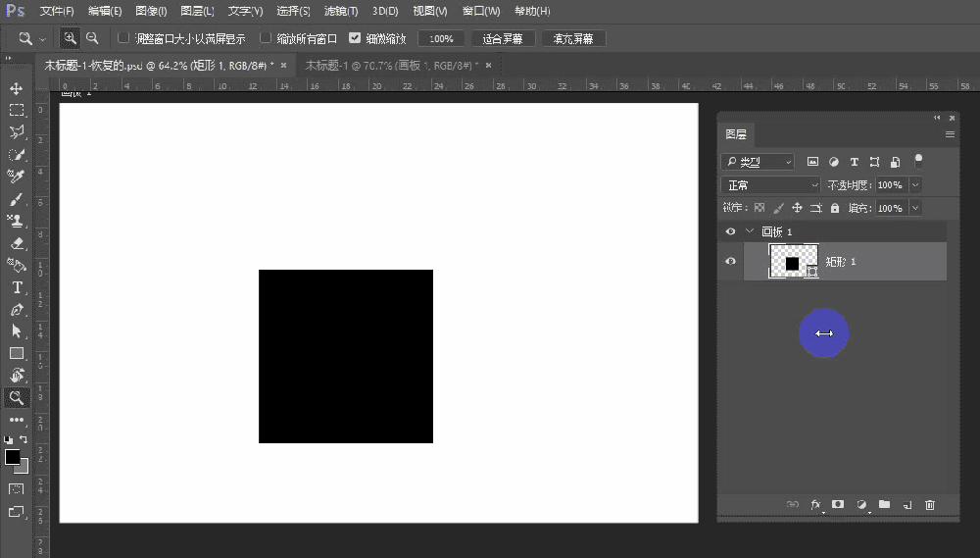
Task: Open the layer filter type dropdown
Action: [758, 162]
